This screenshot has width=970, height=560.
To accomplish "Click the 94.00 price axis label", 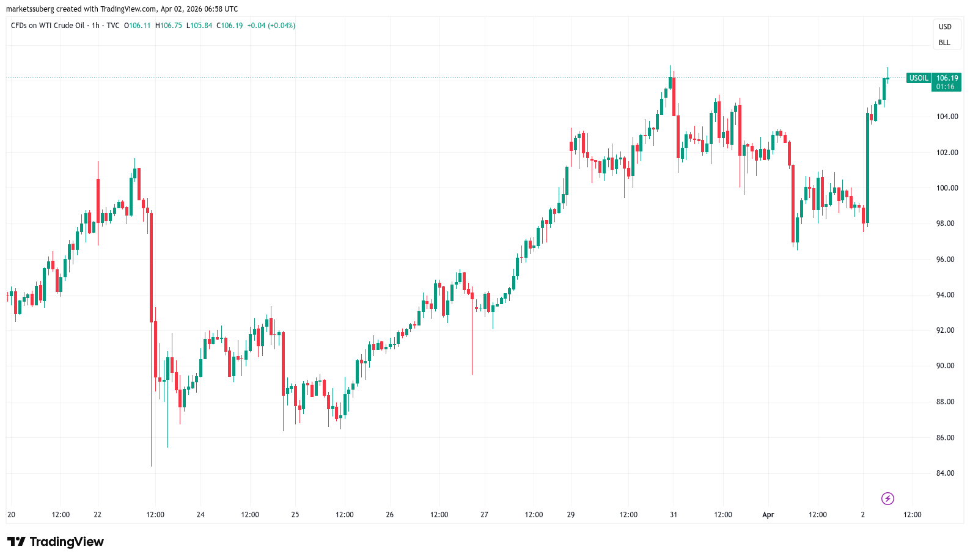I will coord(947,295).
